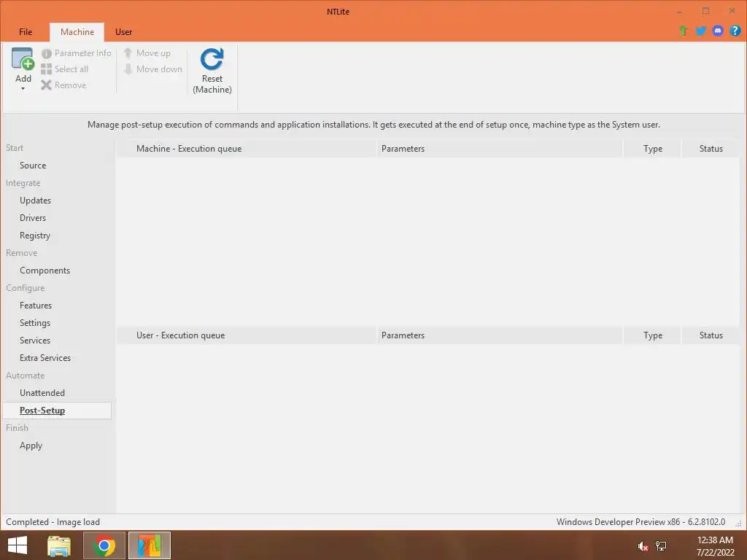Screen dimensions: 747x560
Task: Switch to the User ribbon tab
Action: [x=123, y=32]
